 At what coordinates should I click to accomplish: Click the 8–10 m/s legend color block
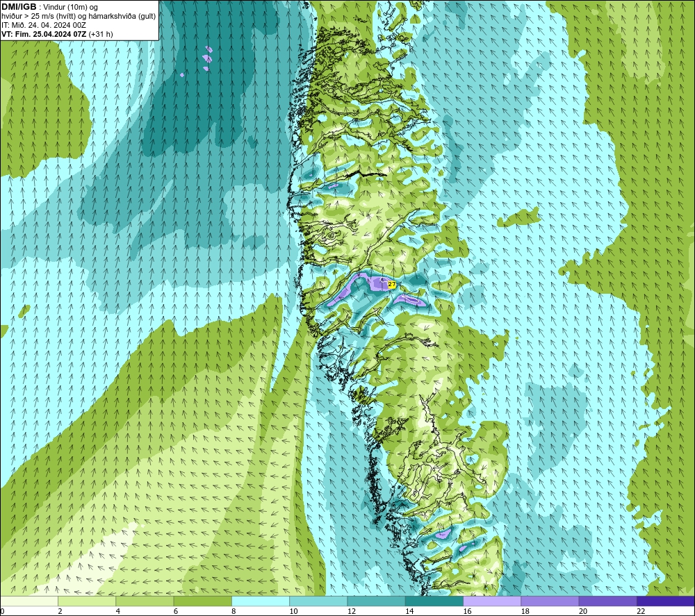pyautogui.click(x=261, y=601)
